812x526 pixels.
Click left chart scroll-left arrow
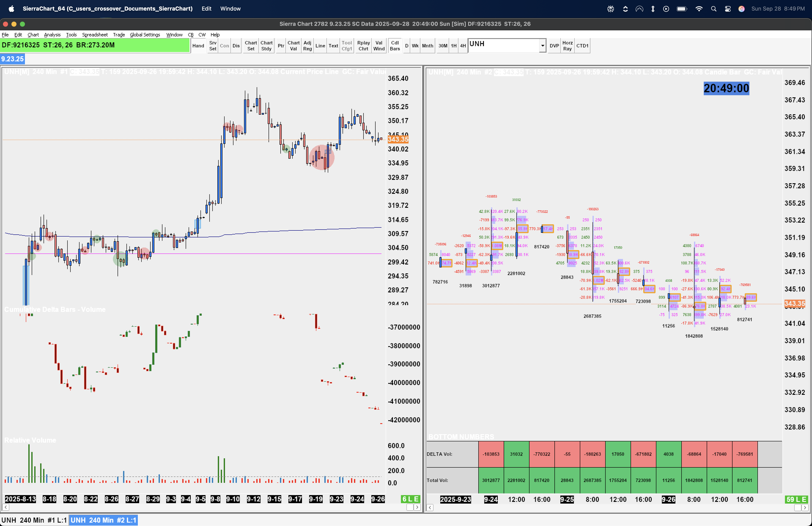[6, 507]
